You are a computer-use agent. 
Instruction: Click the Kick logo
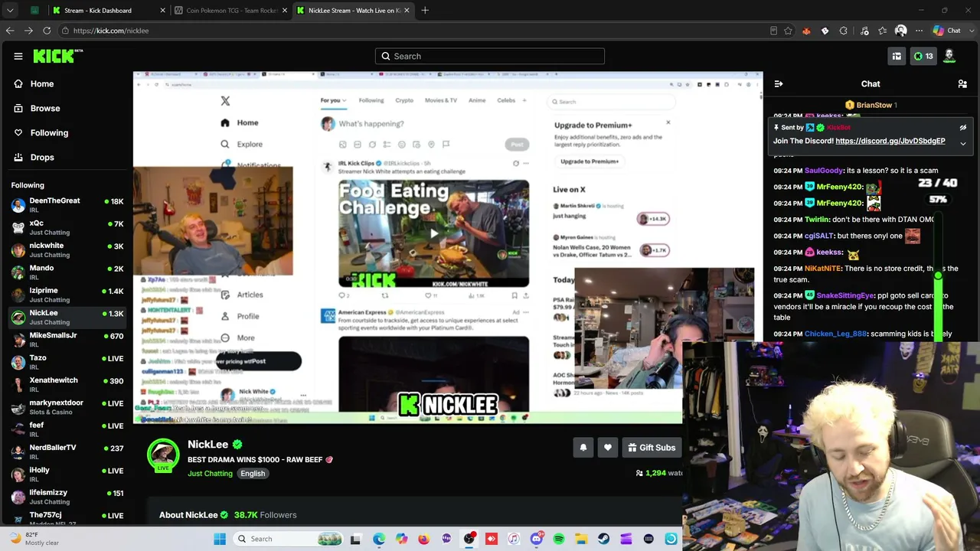57,56
